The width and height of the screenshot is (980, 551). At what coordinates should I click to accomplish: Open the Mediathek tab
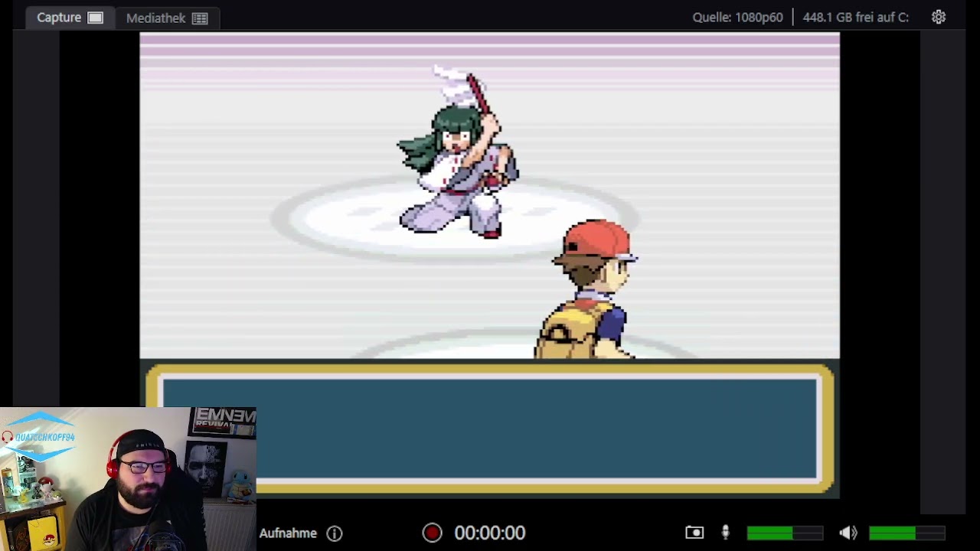coord(167,18)
